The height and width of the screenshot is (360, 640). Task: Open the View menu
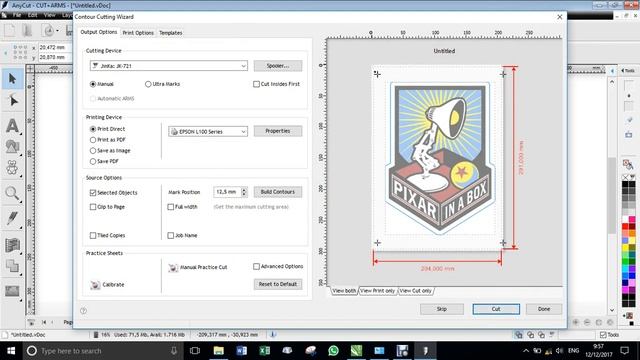(x=49, y=15)
